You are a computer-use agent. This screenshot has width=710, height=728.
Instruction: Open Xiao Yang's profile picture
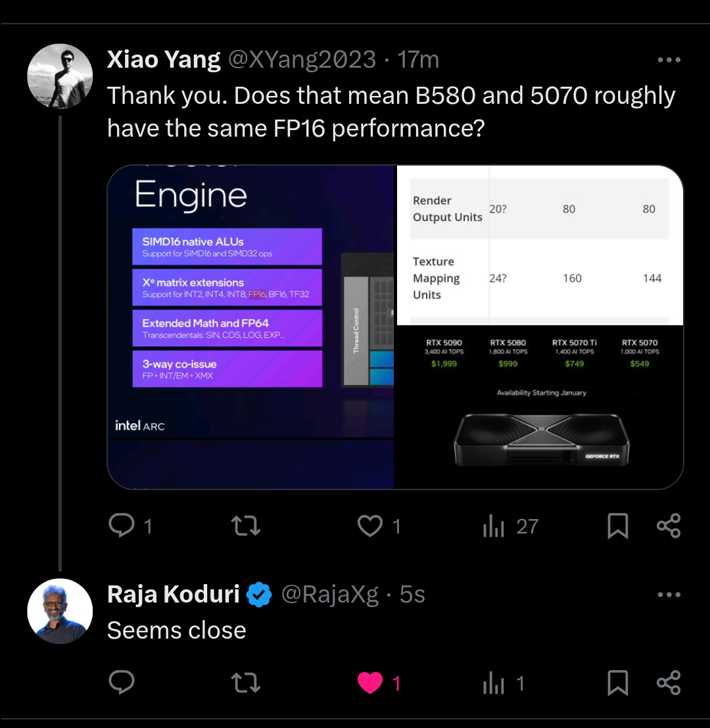click(60, 76)
